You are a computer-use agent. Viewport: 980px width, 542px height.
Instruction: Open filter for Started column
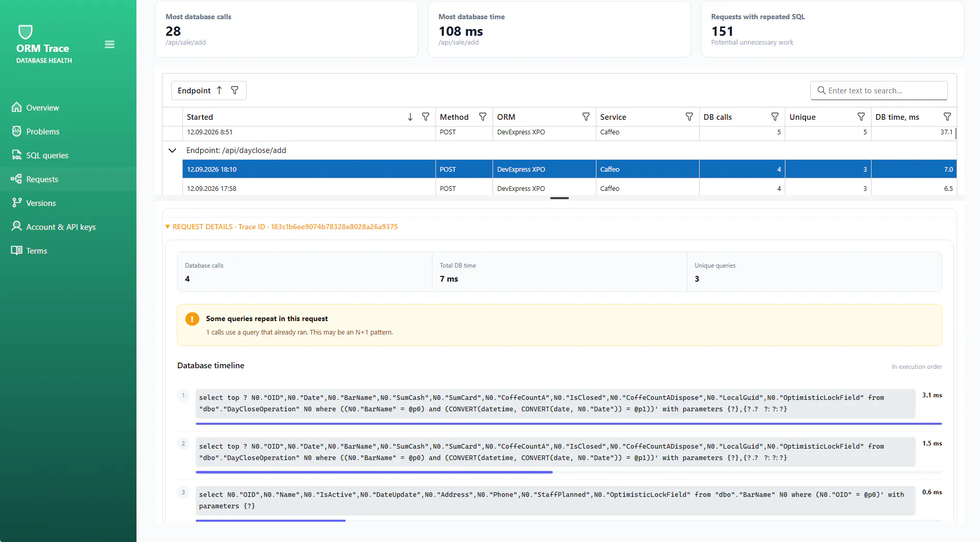(x=426, y=117)
